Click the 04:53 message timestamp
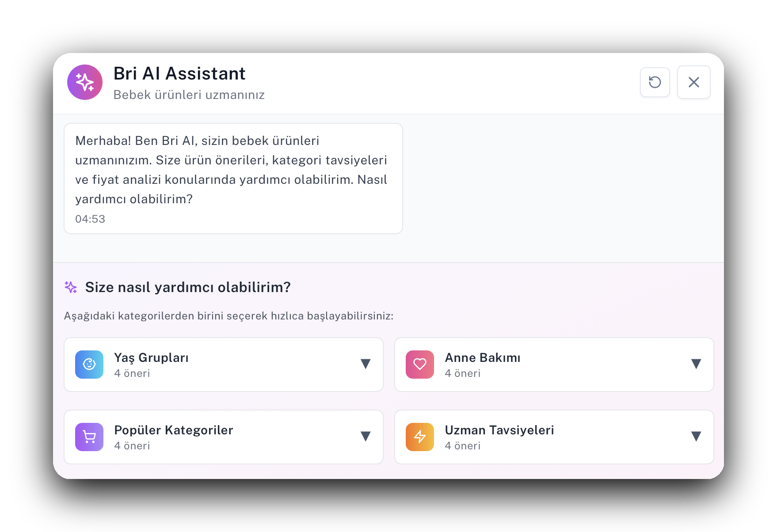 [x=90, y=219]
